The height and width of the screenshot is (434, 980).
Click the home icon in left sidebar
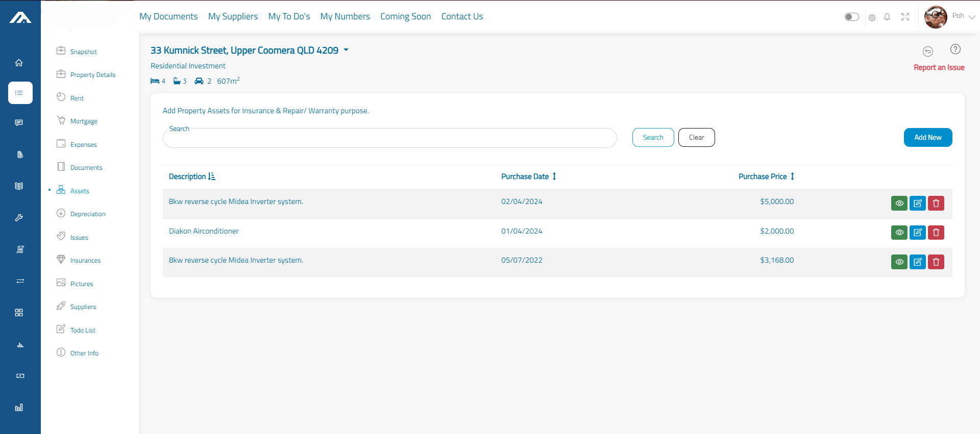pos(19,63)
